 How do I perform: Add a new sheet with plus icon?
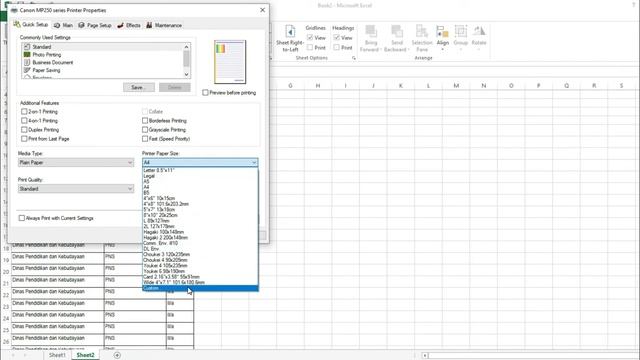point(117,355)
